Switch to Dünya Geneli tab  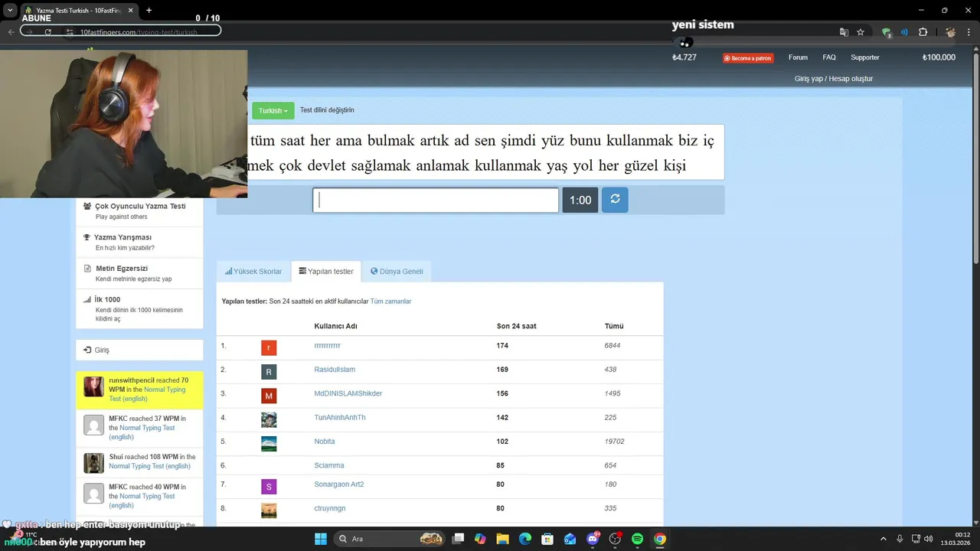pos(397,272)
